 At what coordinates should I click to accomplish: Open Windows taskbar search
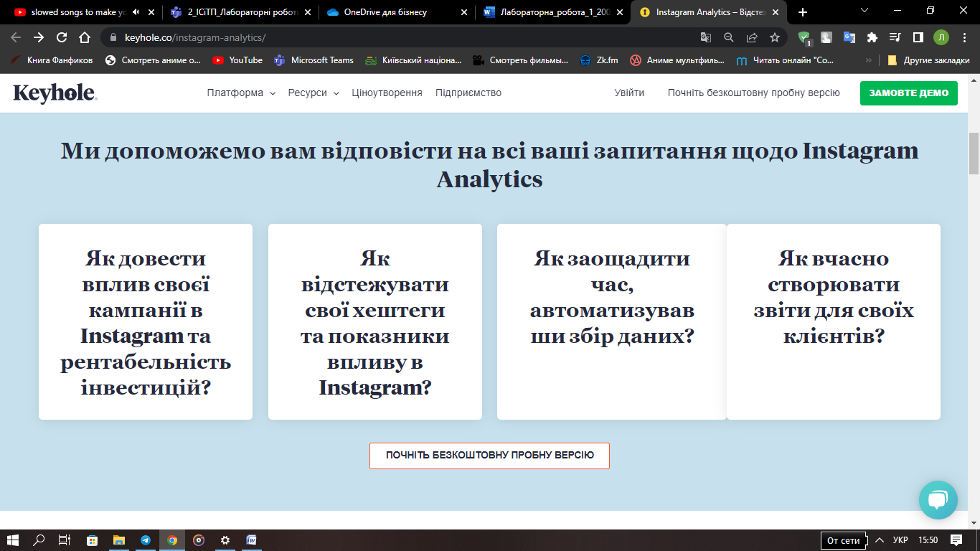click(39, 540)
